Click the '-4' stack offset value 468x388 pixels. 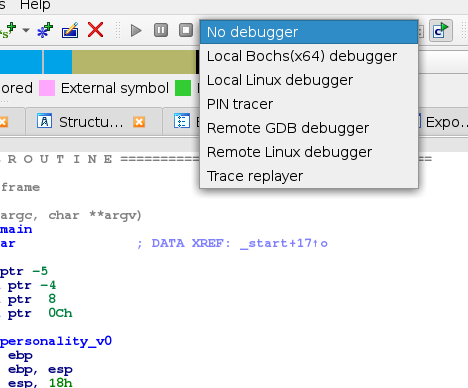[x=48, y=285]
